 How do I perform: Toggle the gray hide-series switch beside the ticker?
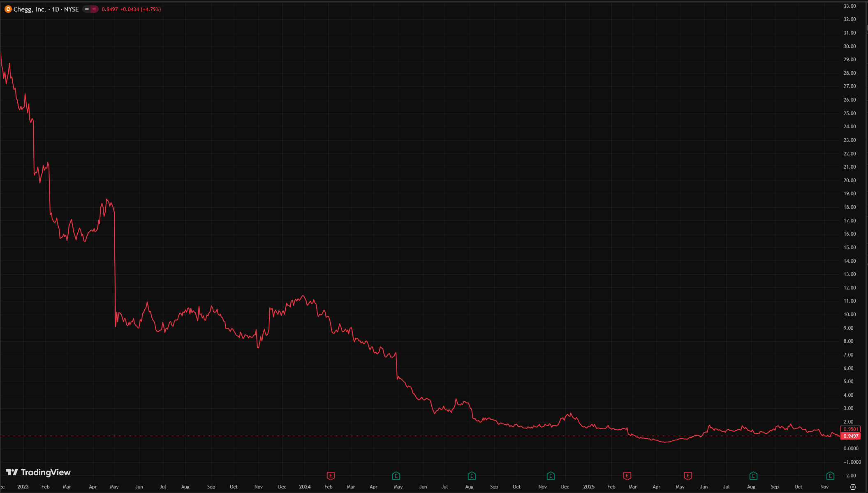click(87, 9)
